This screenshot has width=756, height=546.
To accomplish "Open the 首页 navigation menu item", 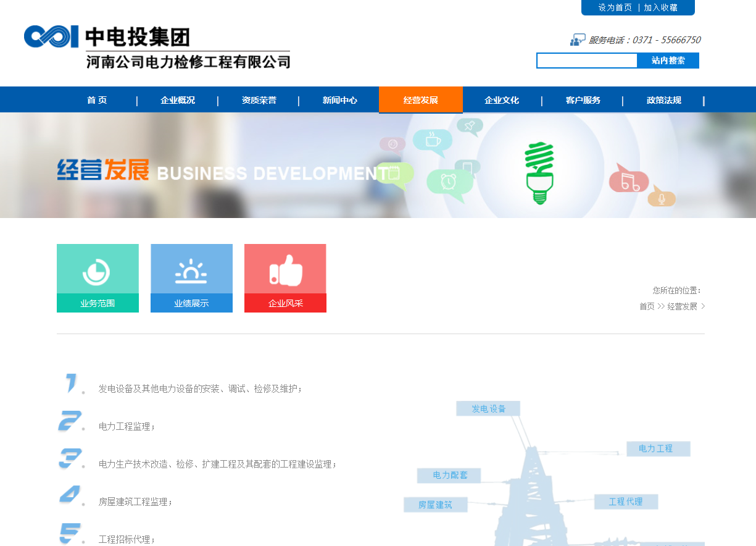I will click(97, 100).
